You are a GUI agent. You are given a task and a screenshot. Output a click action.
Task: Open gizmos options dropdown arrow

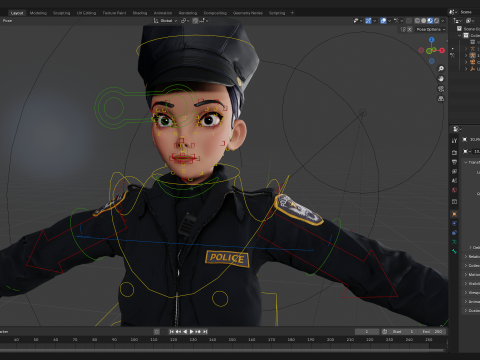tap(375, 21)
